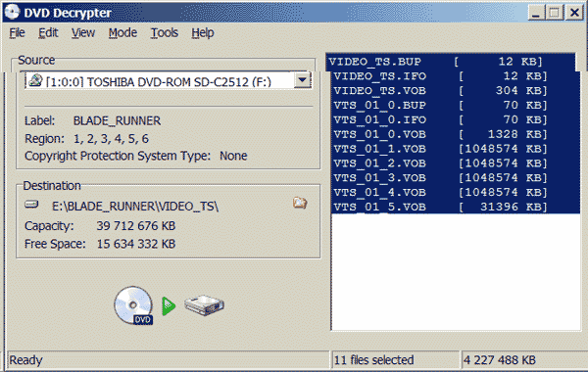The width and height of the screenshot is (588, 372).
Task: Maximize the DVD Decrypter window
Action: click(x=555, y=13)
